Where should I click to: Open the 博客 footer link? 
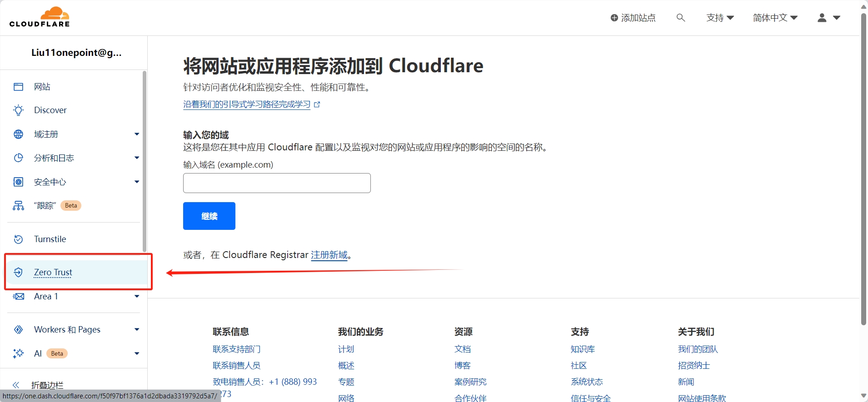[462, 366]
